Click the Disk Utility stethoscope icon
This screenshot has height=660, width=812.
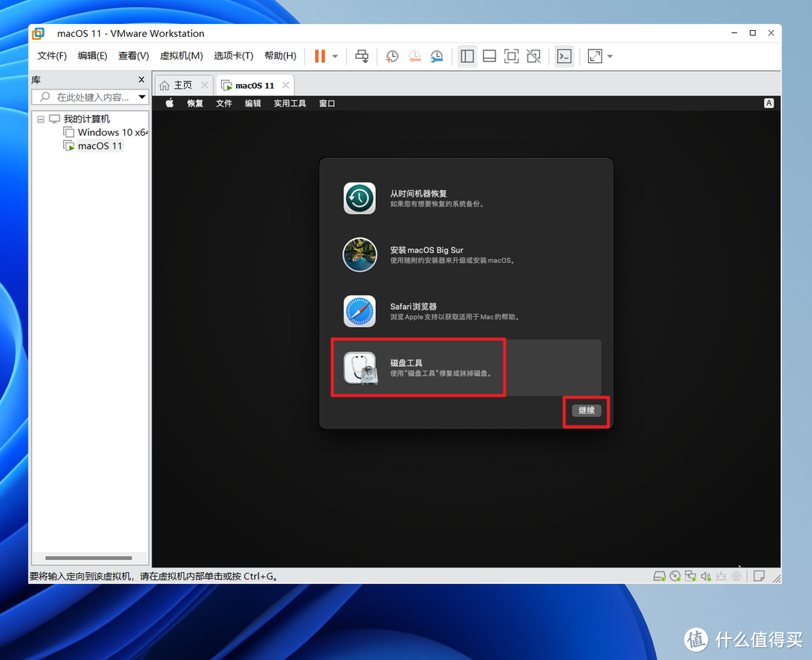pos(360,368)
